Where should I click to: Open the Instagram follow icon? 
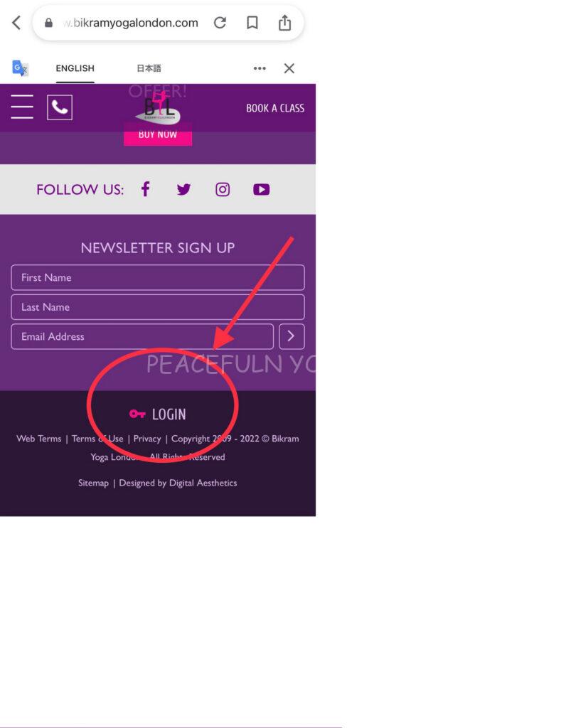pos(223,189)
